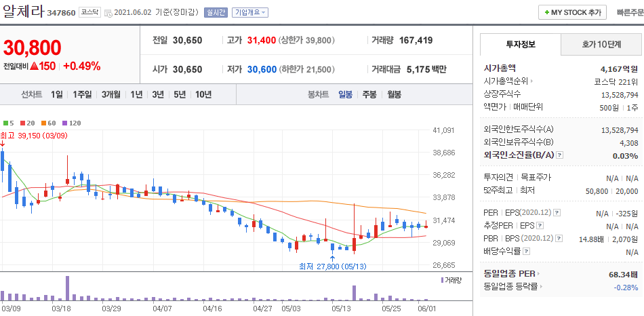
Task: Click the 동일업종 PER value 68.34배
Action: coord(623,274)
